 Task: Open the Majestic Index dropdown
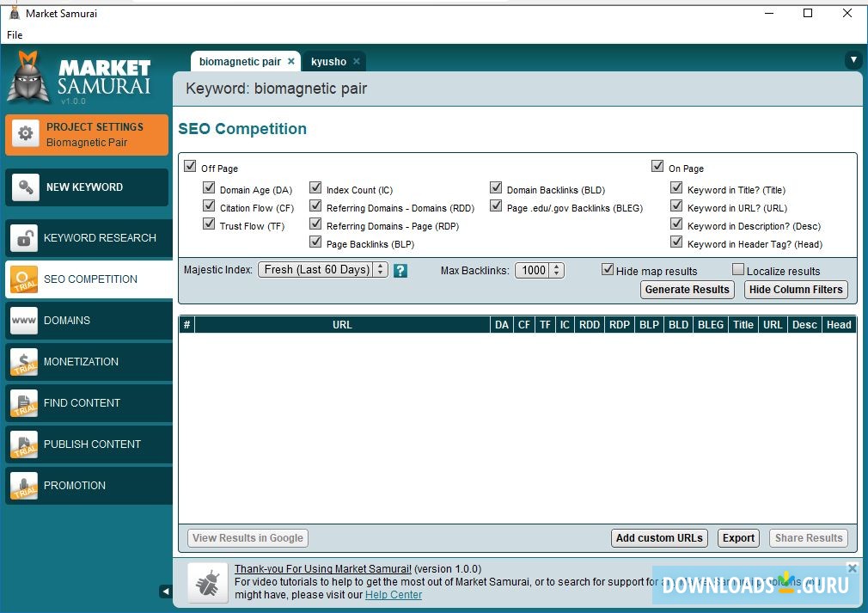point(323,270)
